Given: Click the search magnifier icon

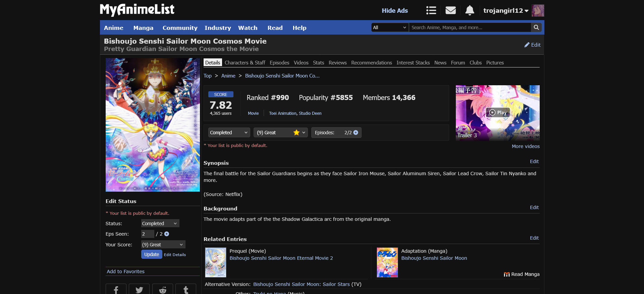Looking at the screenshot, I should click(x=536, y=28).
